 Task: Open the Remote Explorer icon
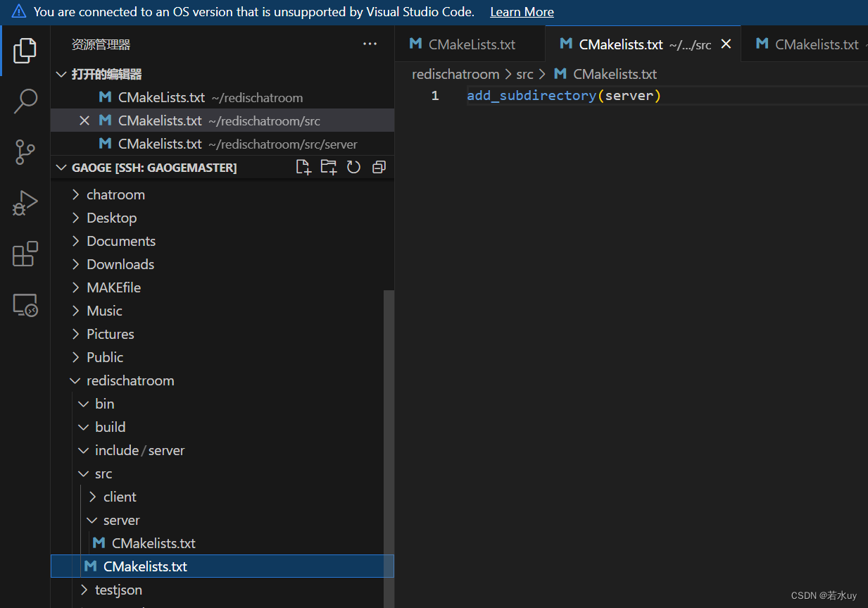[25, 305]
